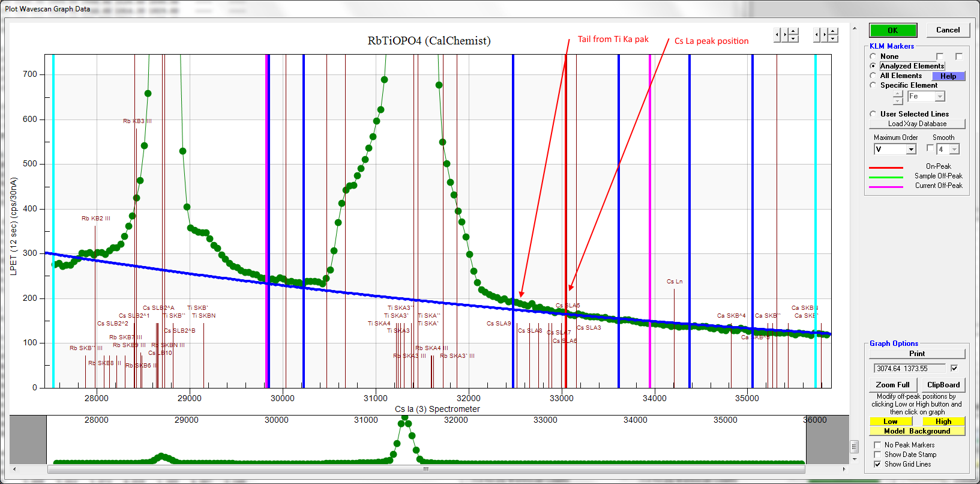Screen dimensions: 980x484
Task: Click the High off-peak position button
Action: 943,422
